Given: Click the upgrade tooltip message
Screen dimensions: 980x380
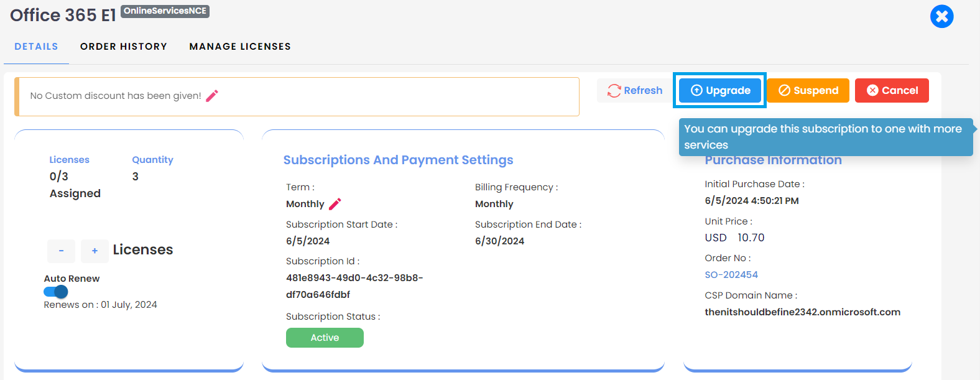Looking at the screenshot, I should point(826,137).
